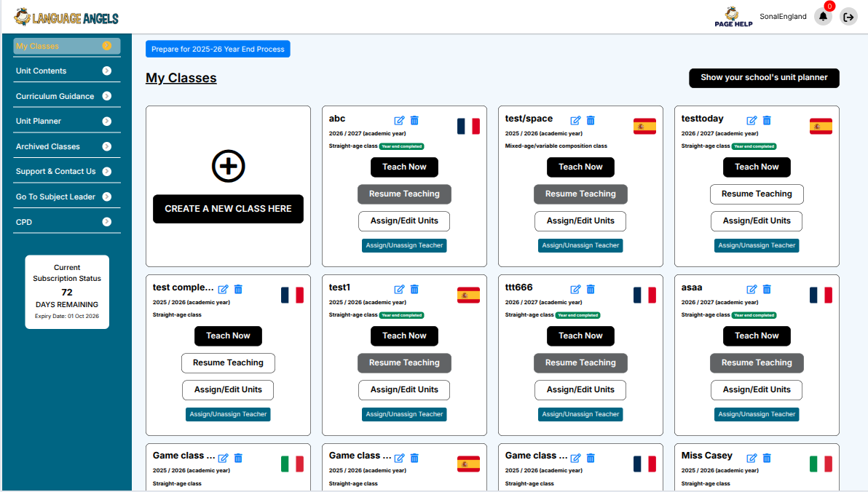Expand the CPD sidebar chevron
The image size is (868, 492).
click(107, 222)
